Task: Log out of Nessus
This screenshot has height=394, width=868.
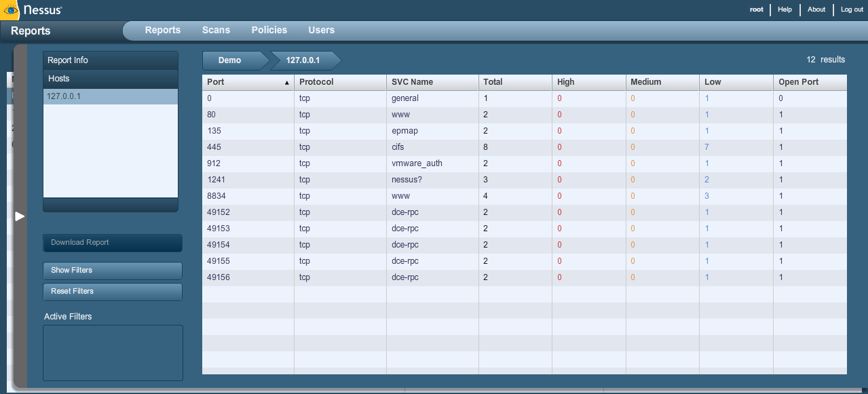Action: pos(851,9)
